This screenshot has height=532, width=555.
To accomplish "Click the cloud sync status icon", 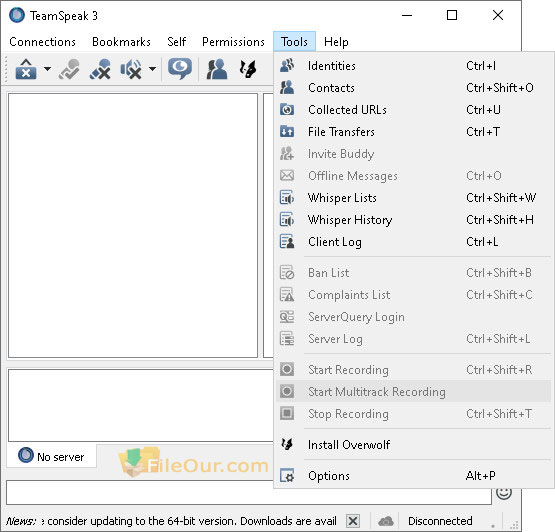I will (385, 521).
